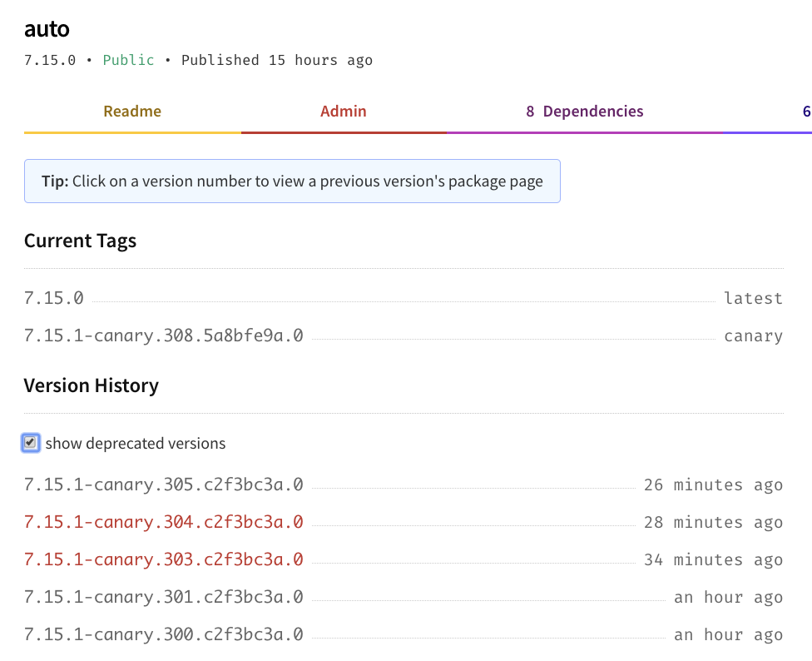Click the green Public label
The height and width of the screenshot is (661, 812).
(x=128, y=60)
